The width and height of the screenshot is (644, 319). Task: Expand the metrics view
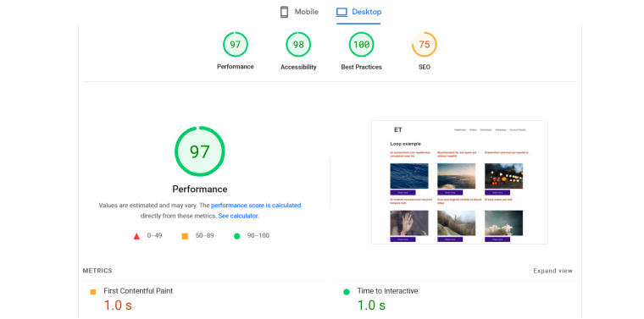point(552,271)
